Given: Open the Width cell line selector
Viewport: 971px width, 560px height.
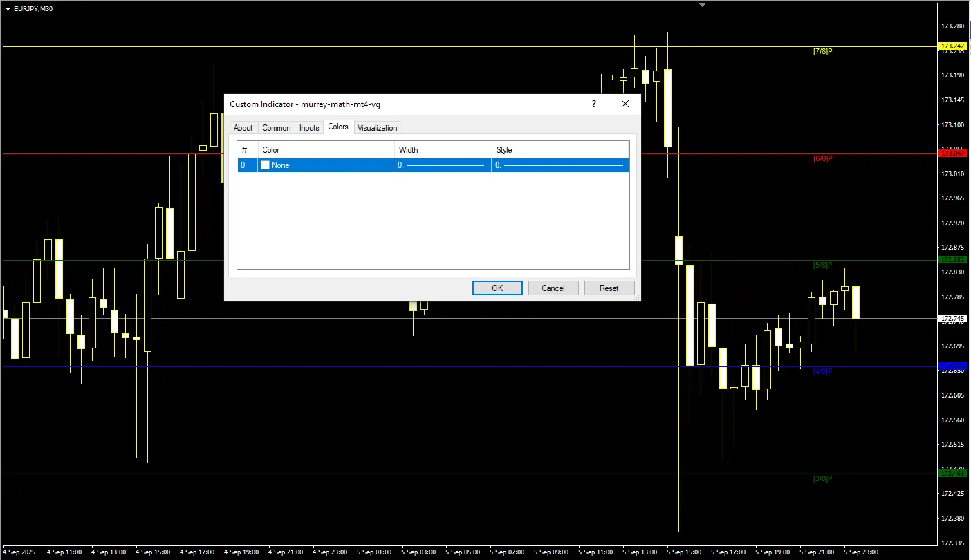Looking at the screenshot, I should pyautogui.click(x=442, y=165).
